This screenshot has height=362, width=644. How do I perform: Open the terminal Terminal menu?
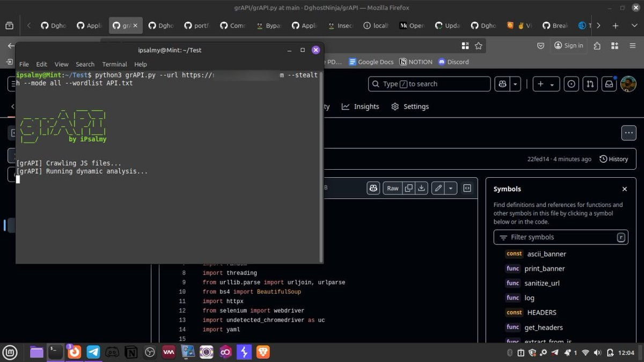pos(114,64)
